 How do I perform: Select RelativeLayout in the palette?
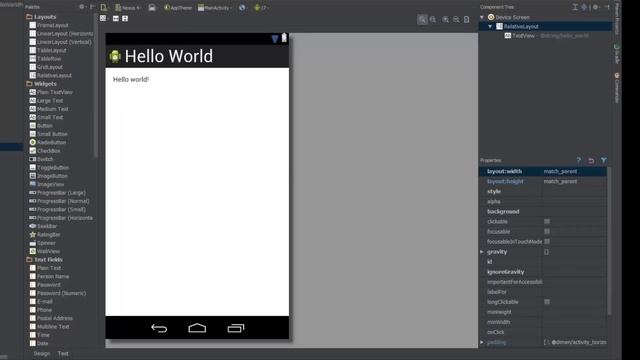click(x=51, y=76)
